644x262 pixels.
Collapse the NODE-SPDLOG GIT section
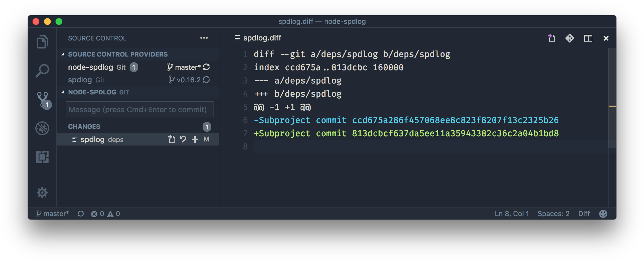(x=63, y=92)
